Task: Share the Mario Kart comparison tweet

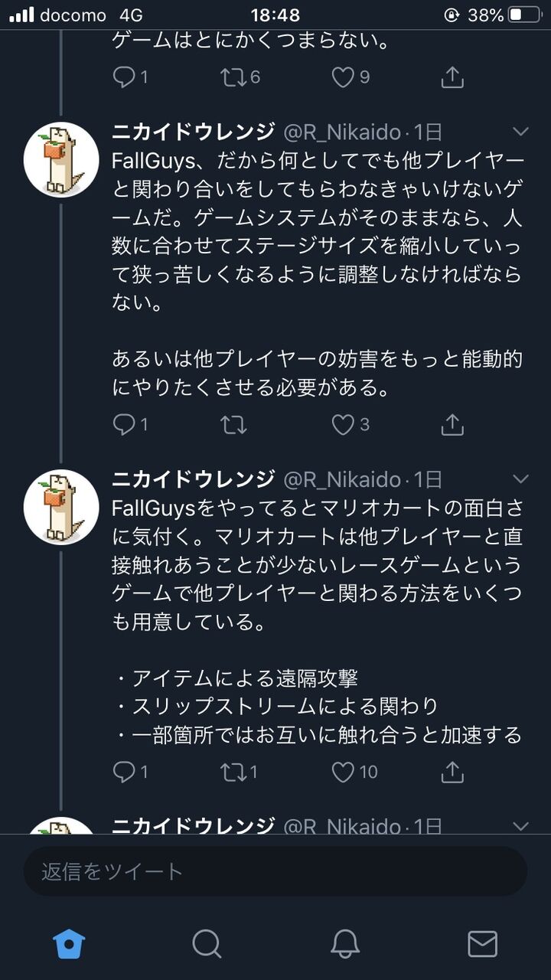Action: tap(452, 772)
